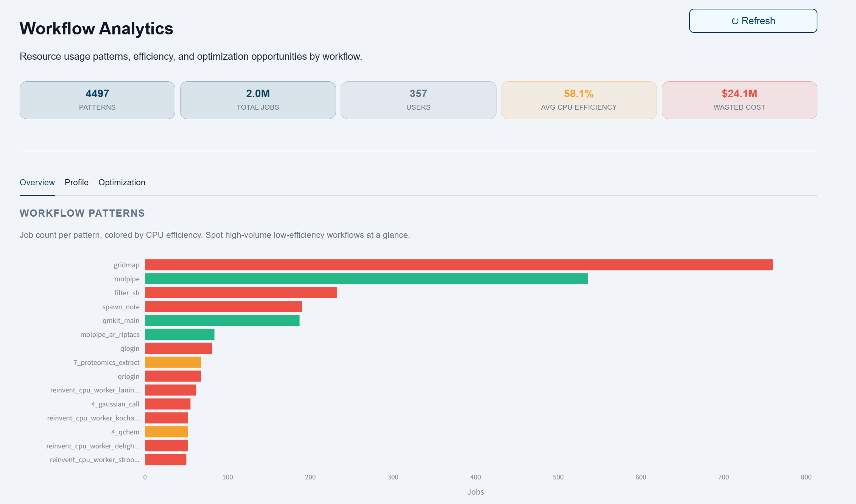Click the 4_gaussian_call axis label
856x504 pixels.
click(115, 404)
